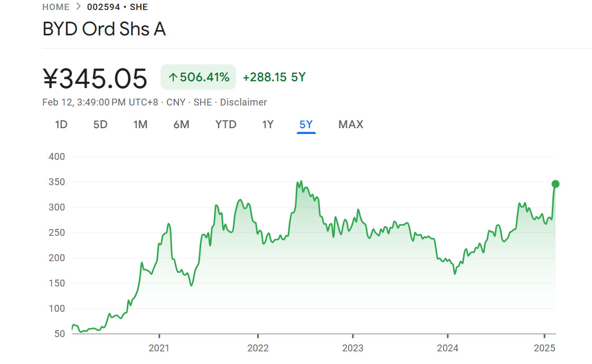
Task: Click the 2024 timeline tick label
Action: click(448, 348)
